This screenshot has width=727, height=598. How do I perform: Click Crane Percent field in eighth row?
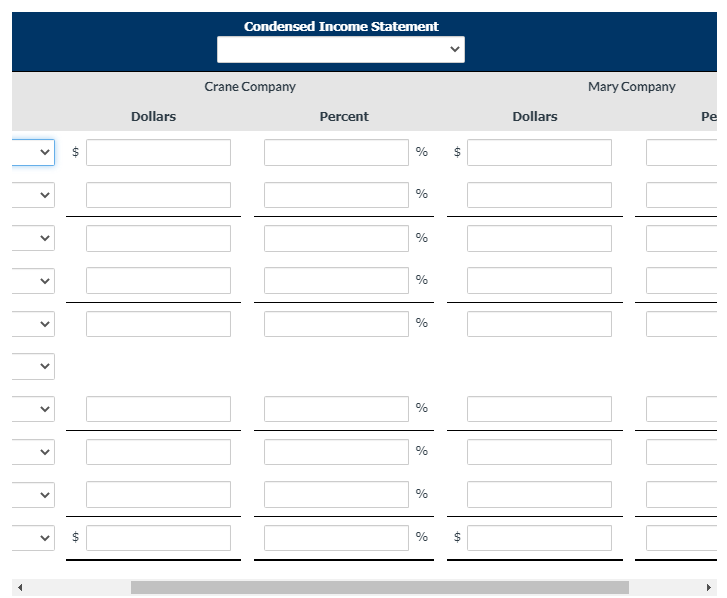336,452
